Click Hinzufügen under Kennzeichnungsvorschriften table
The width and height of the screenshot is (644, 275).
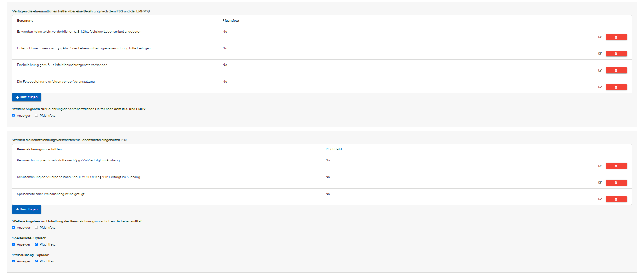point(27,209)
